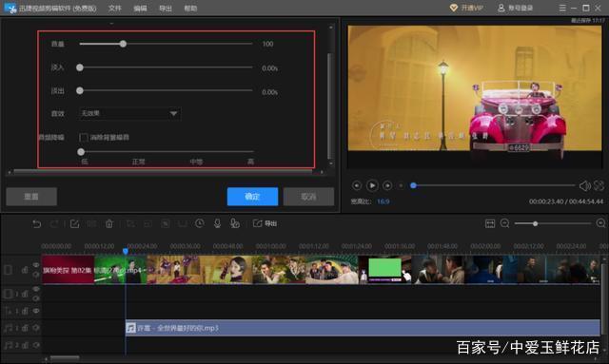Click the audio panel scroll down arrow
Viewport: 609px width, 364px height.
point(331,164)
